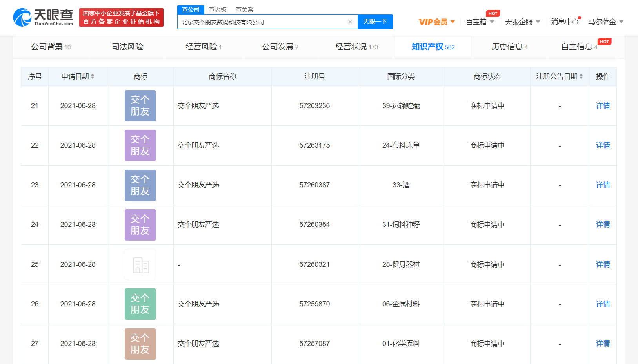Expand the 天眼企服 menu
This screenshot has height=364, width=638.
[x=522, y=22]
